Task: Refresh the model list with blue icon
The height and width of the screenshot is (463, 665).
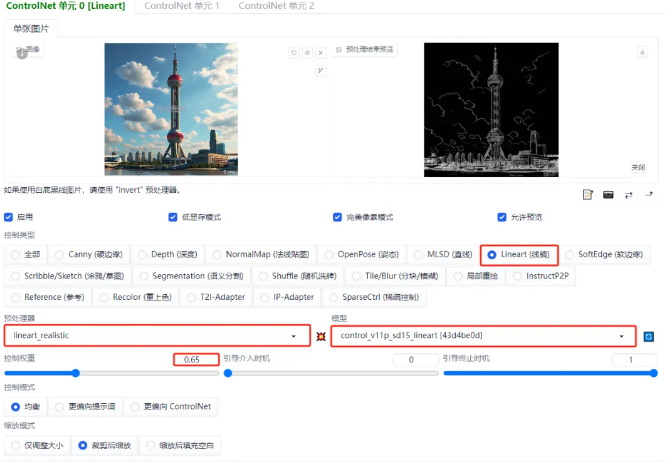Action: 648,337
